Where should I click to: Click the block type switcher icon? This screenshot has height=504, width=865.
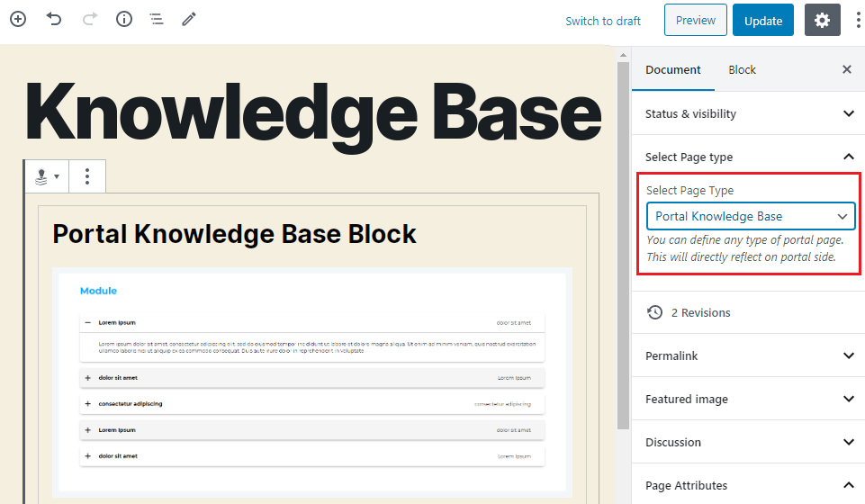click(x=46, y=176)
